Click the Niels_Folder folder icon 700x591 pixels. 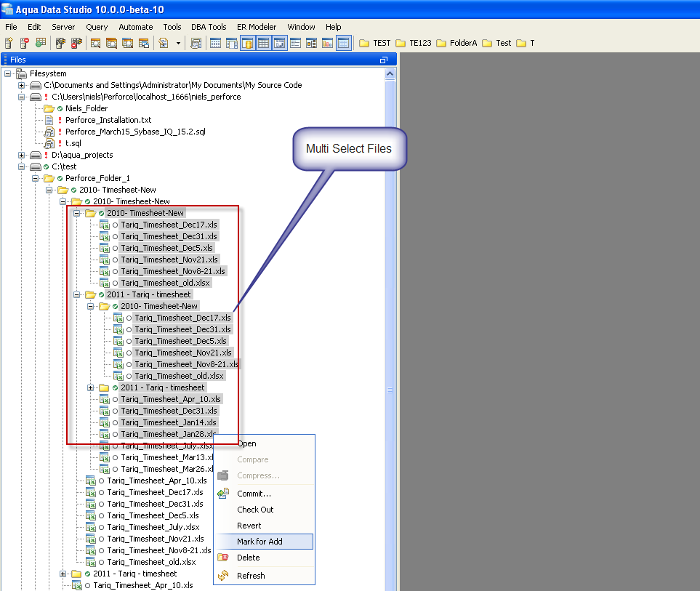[x=49, y=108]
